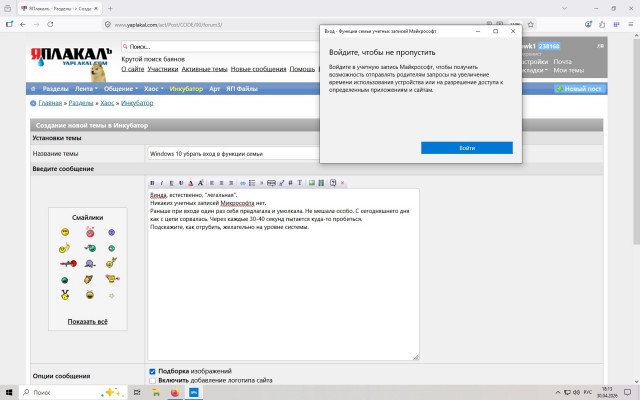Screen dimensions: 640x400
Task: Go back to the previous page
Action: click(x=23, y=24)
